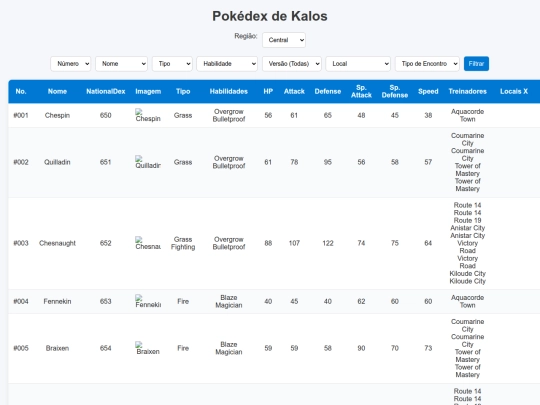540x405 pixels.
Task: Select the Chespin name cell
Action: point(57,115)
